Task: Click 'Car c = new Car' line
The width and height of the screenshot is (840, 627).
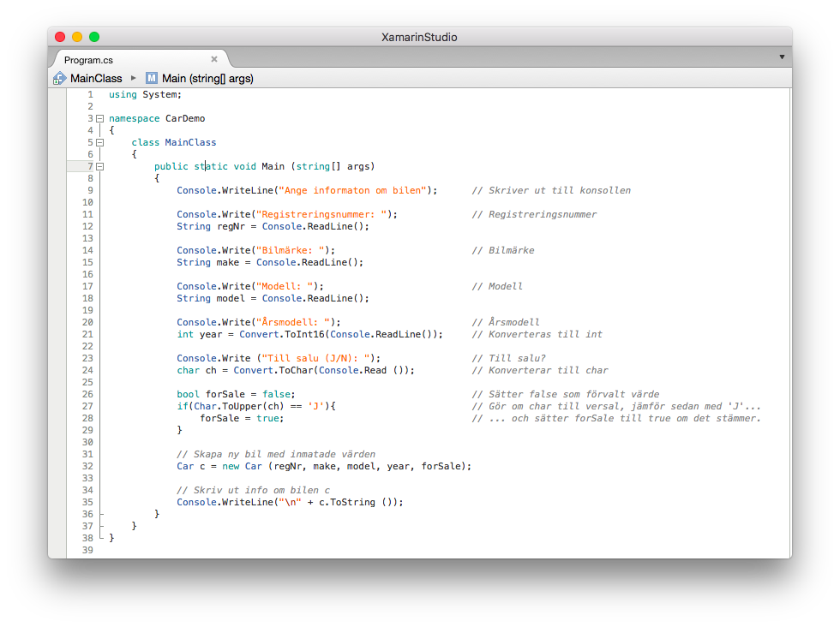Action: pyautogui.click(x=324, y=466)
